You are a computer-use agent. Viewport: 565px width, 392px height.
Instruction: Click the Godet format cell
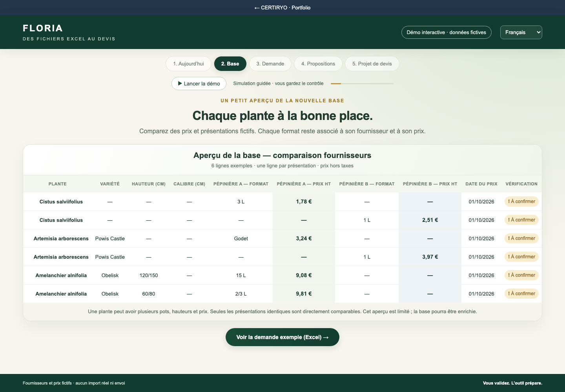[x=241, y=238]
